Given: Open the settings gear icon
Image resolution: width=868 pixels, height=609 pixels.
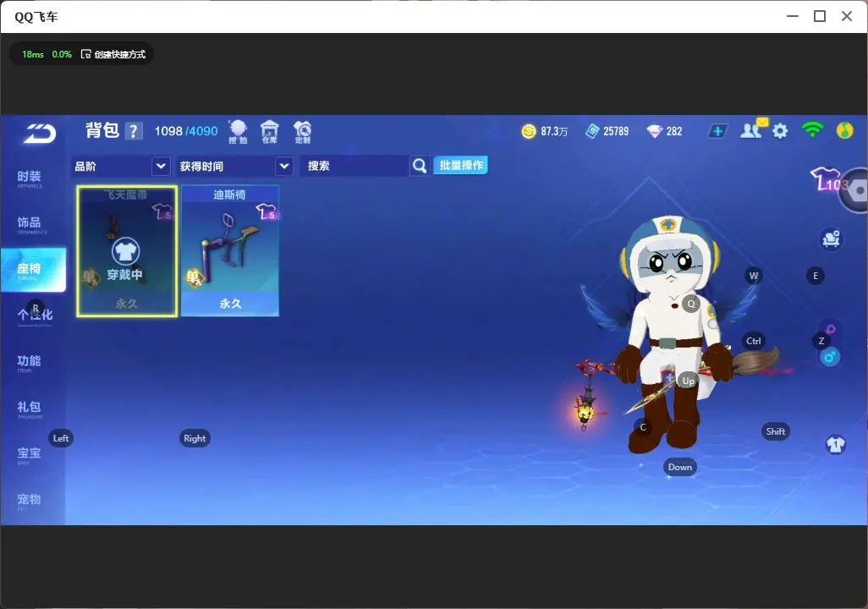Looking at the screenshot, I should [780, 131].
